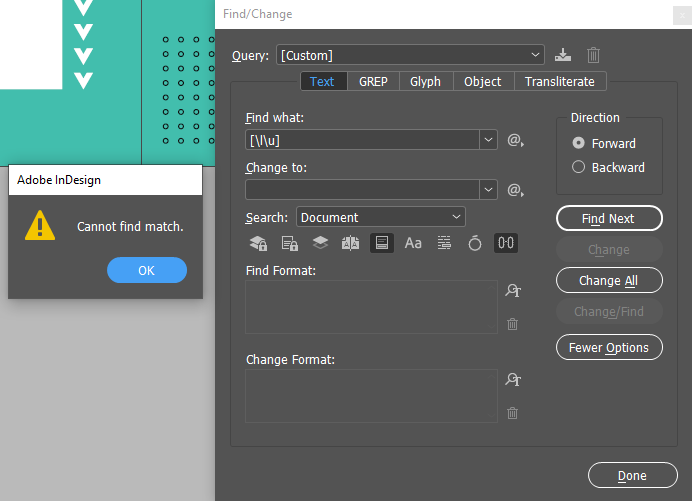Click Specify attributes to find icon
692x501 pixels.
tap(513, 291)
